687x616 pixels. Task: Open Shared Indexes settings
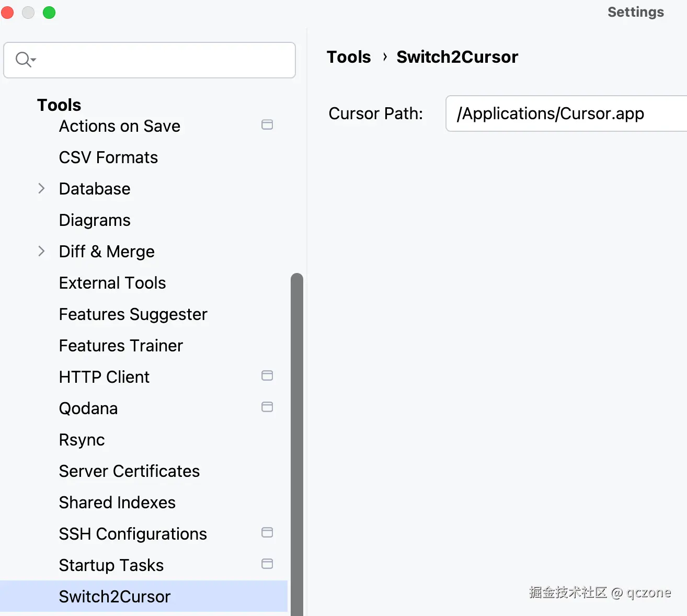click(117, 503)
